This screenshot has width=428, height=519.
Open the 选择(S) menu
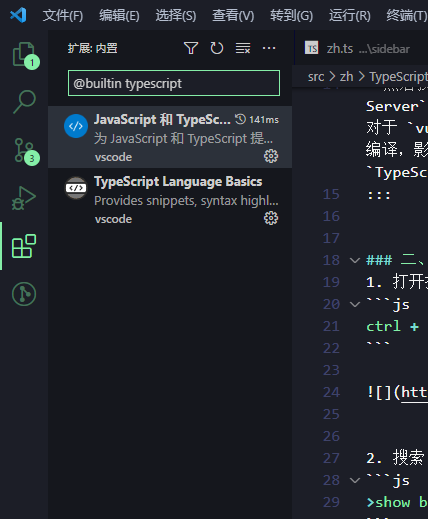176,15
